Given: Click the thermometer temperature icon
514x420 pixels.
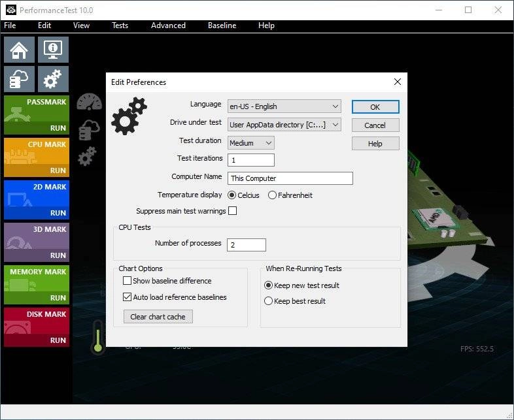Looking at the screenshot, I should coord(97,337).
